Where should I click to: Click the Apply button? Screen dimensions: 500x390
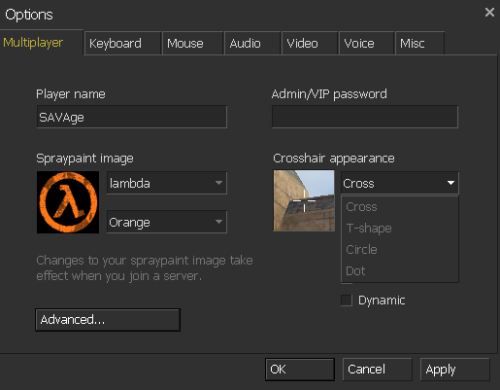[x=455, y=369]
